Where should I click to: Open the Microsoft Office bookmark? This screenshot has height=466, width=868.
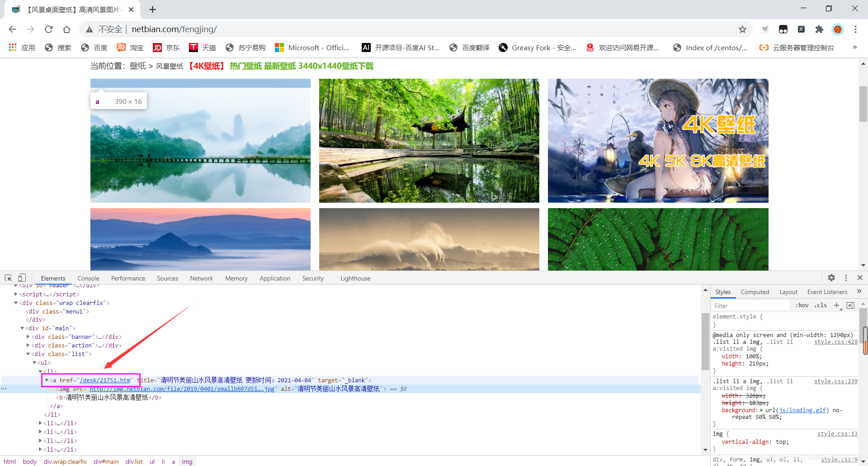(312, 48)
